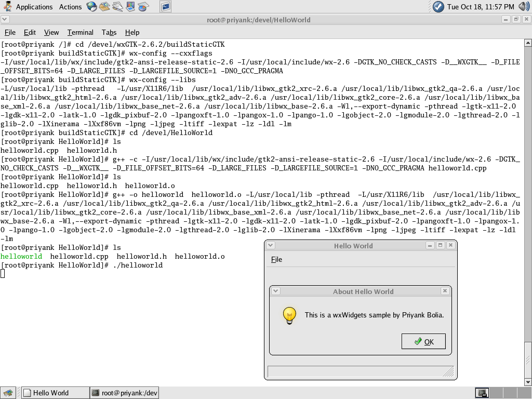Click the green helloworld executable name
Image resolution: width=532 pixels, height=399 pixels.
(x=21, y=257)
